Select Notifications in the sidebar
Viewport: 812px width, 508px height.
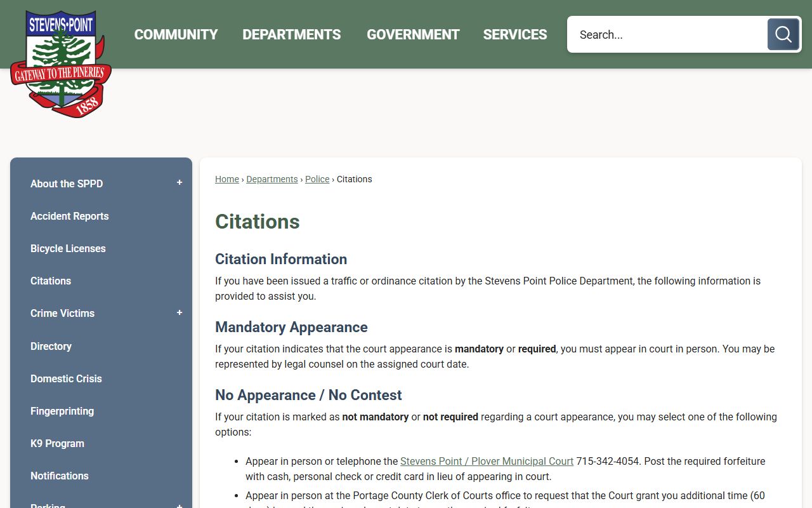(x=60, y=476)
